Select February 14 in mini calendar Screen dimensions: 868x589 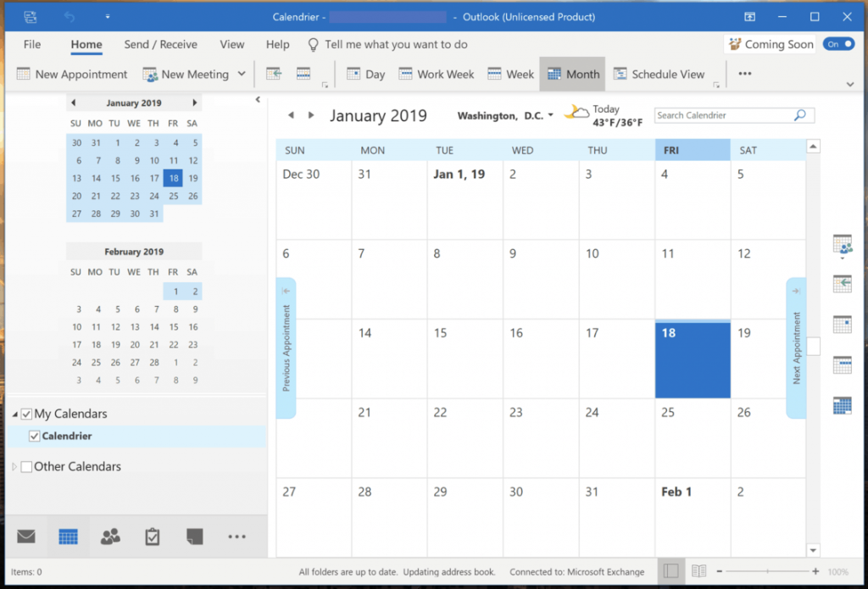point(154,327)
